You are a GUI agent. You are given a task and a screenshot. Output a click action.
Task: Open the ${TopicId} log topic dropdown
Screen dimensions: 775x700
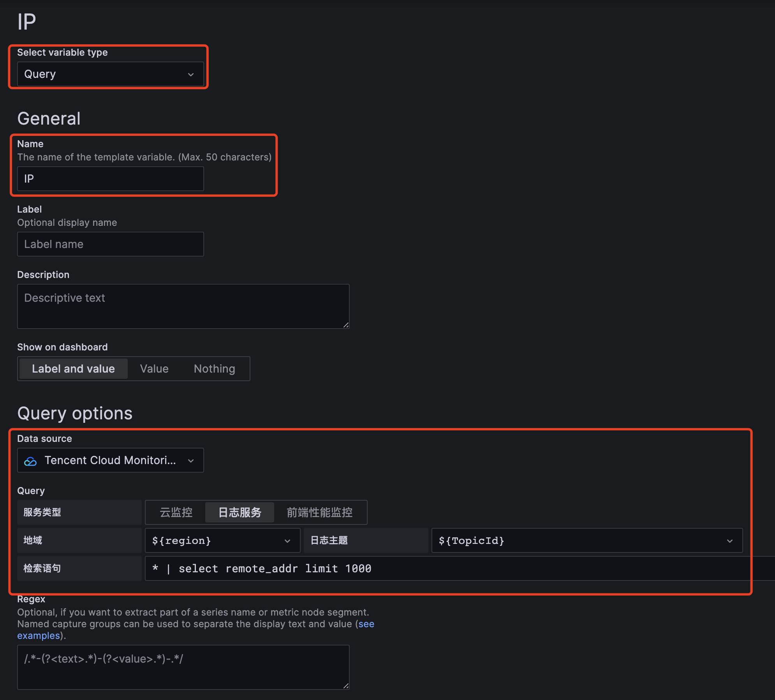point(587,540)
